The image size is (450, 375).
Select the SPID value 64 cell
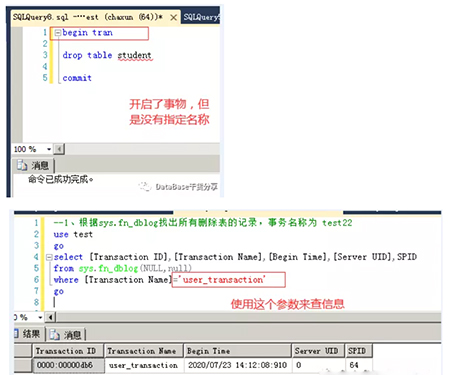pos(359,365)
